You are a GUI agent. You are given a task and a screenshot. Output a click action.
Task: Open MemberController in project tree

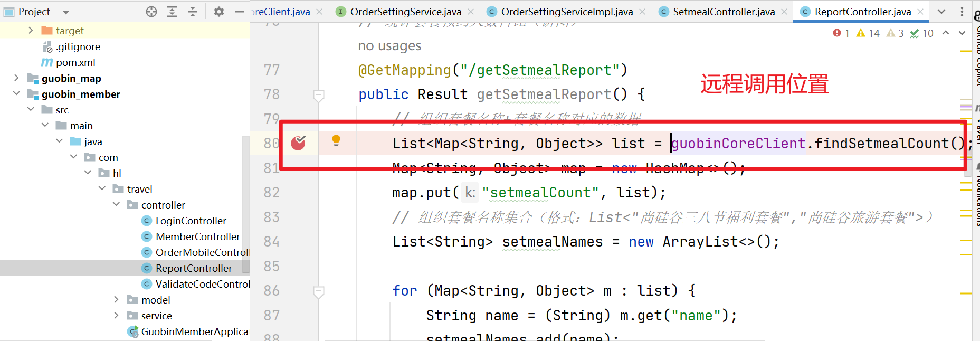click(197, 236)
